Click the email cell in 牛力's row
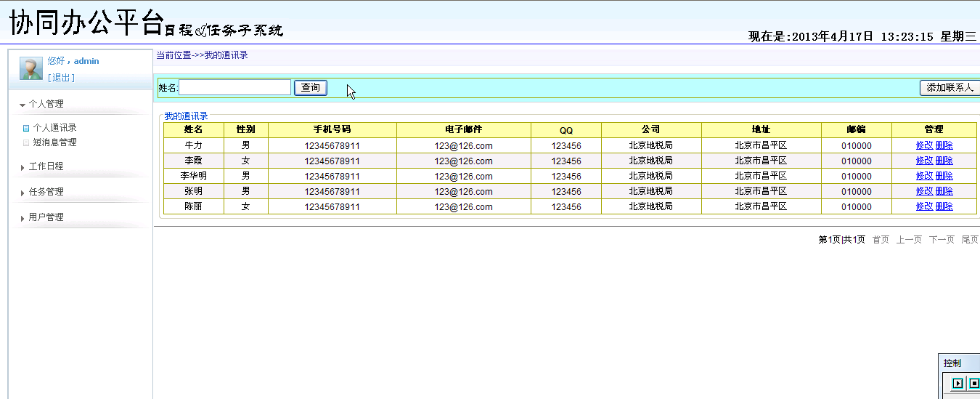Viewport: 980px width, 399px height. tap(464, 145)
